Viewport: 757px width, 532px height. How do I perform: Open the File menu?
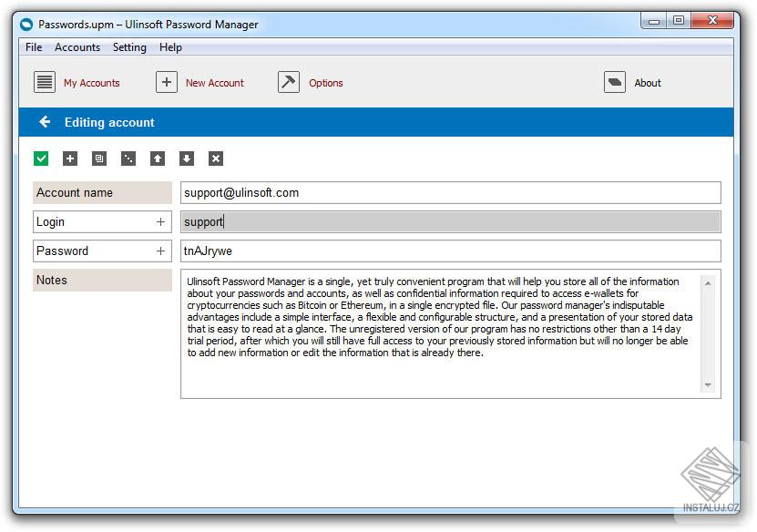pyautogui.click(x=34, y=47)
